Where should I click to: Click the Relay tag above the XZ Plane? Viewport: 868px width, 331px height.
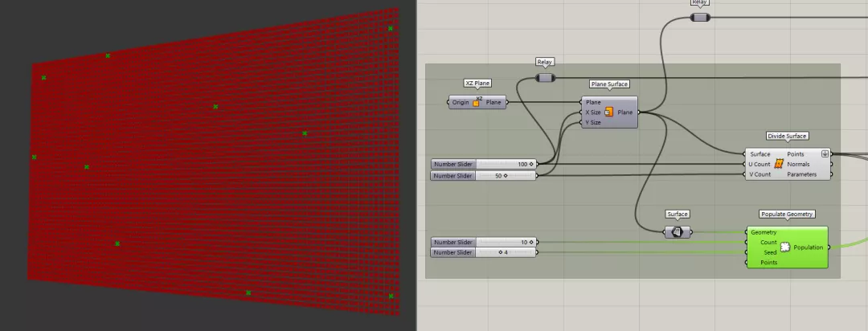coord(545,62)
